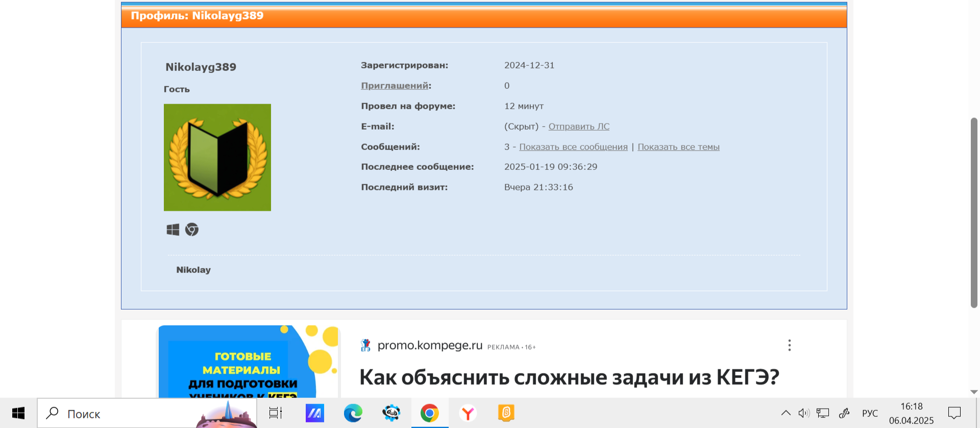Open the ad options three-dot menu

coord(789,345)
